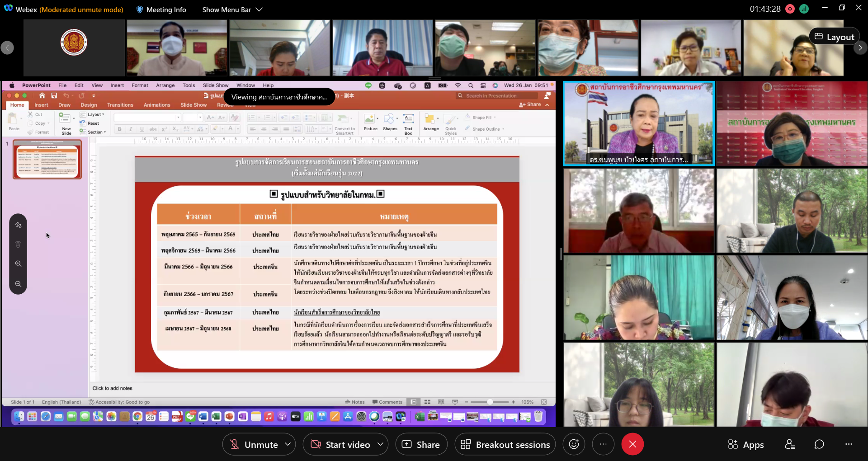Show previous participant video strip
868x461 pixels.
7,47
